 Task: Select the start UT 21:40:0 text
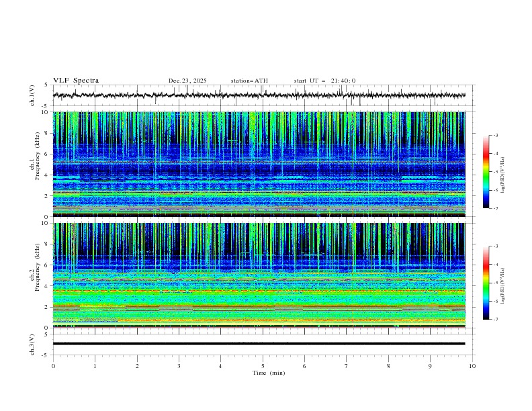(324, 81)
